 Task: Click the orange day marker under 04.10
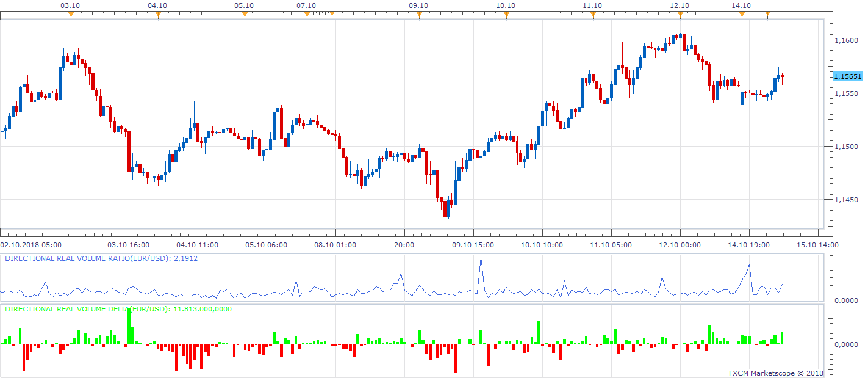158,15
